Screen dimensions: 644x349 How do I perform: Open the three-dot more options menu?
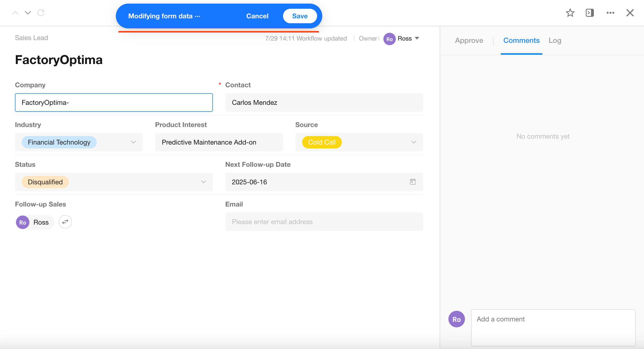coord(610,13)
